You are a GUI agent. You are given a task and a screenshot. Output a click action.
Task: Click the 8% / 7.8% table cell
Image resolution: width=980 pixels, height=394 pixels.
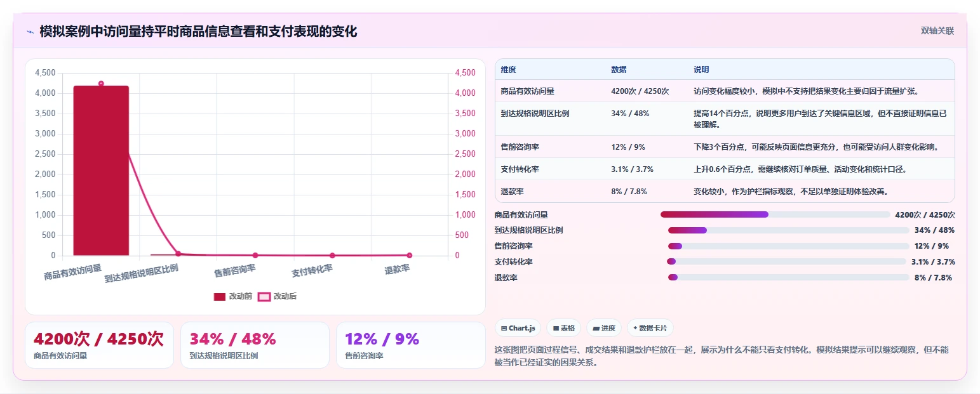pos(629,191)
